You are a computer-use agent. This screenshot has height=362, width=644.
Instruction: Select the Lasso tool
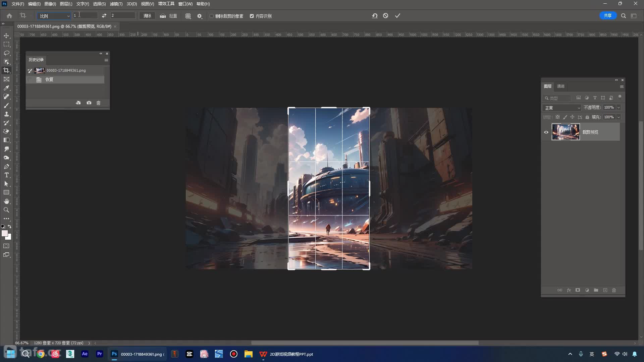click(x=6, y=53)
